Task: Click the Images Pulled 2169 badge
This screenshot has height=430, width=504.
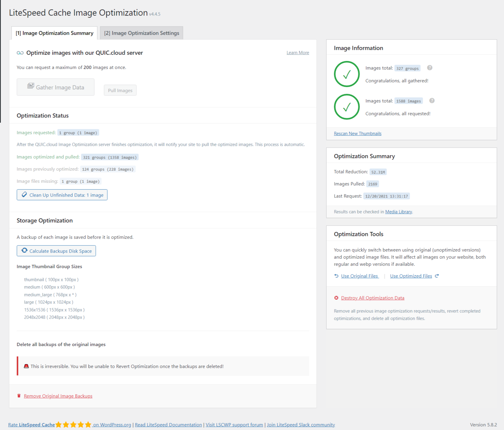Action: coord(373,184)
